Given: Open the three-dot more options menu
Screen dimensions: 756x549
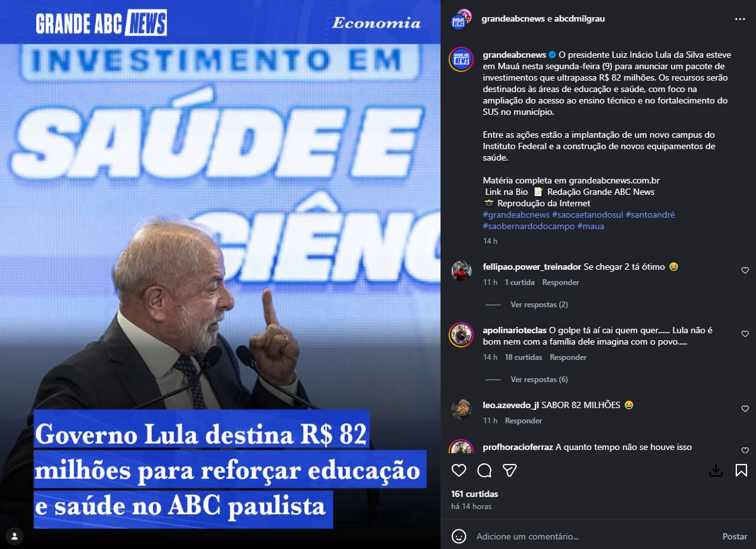Looking at the screenshot, I should (x=740, y=19).
